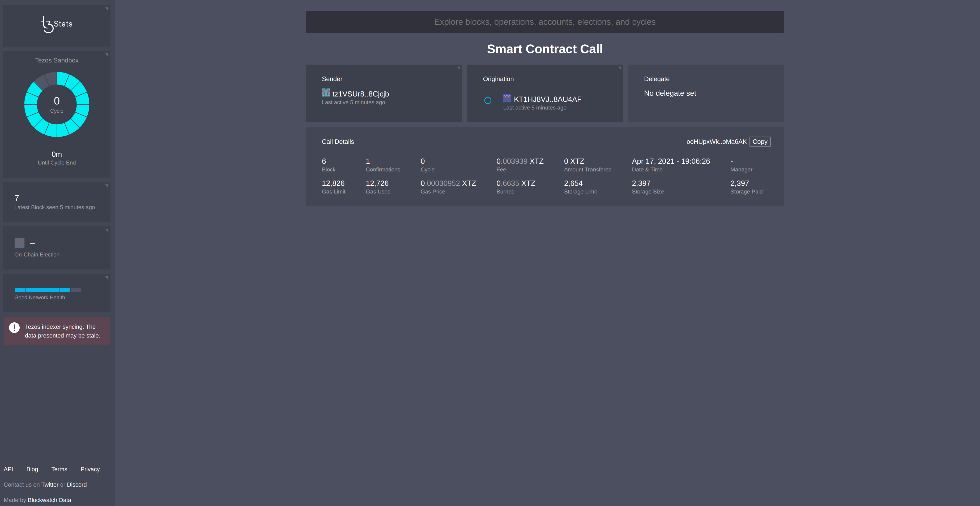Click the gray On-Chain Election placeholder icon
The height and width of the screenshot is (506, 980).
click(19, 243)
